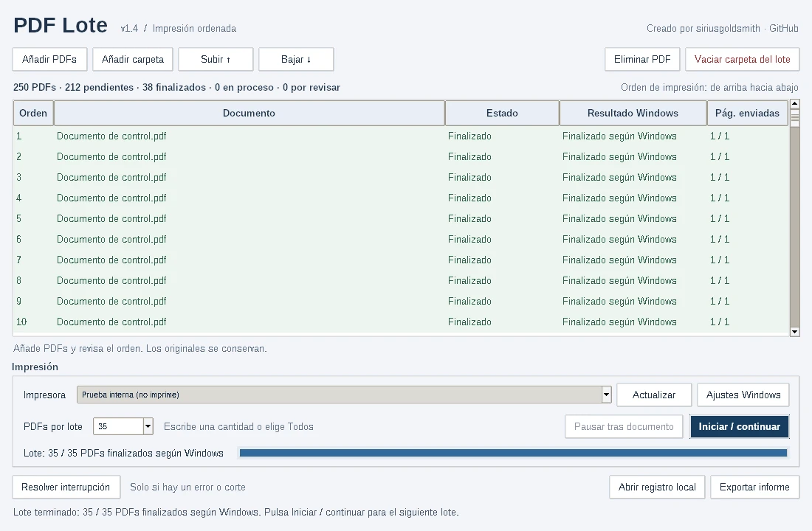The image size is (812, 531).
Task: Click the Pág. enviadas column header
Action: pos(747,113)
